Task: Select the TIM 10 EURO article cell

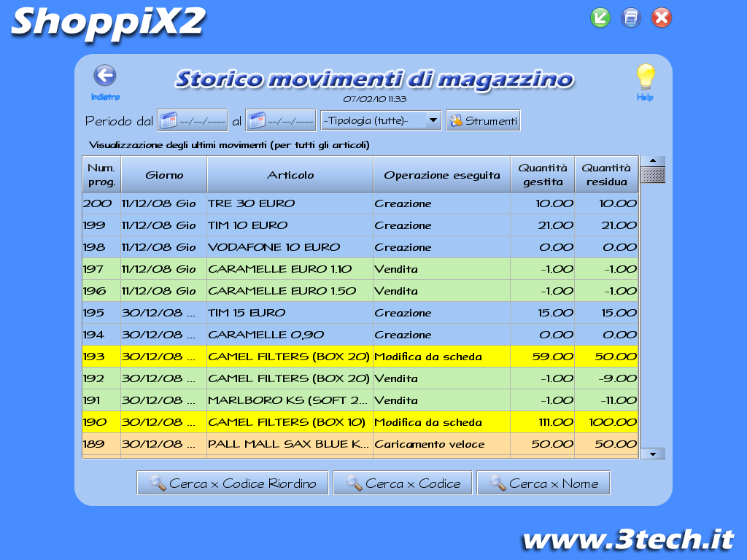Action: pos(290,225)
